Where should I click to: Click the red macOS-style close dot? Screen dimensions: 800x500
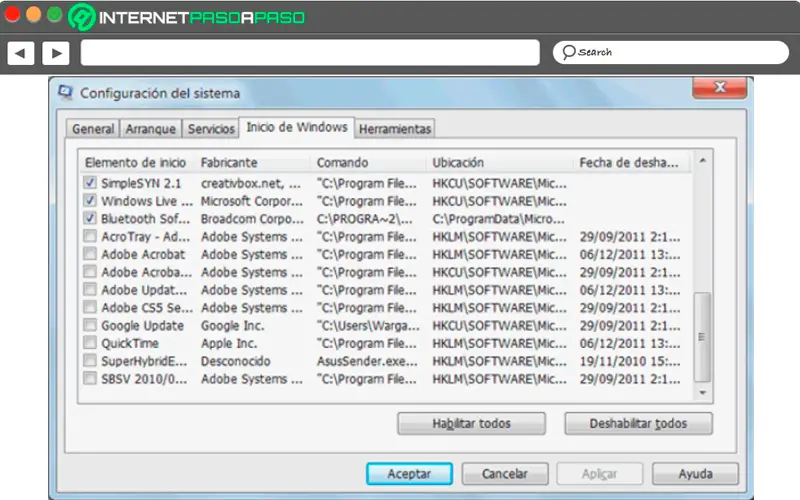click(12, 14)
